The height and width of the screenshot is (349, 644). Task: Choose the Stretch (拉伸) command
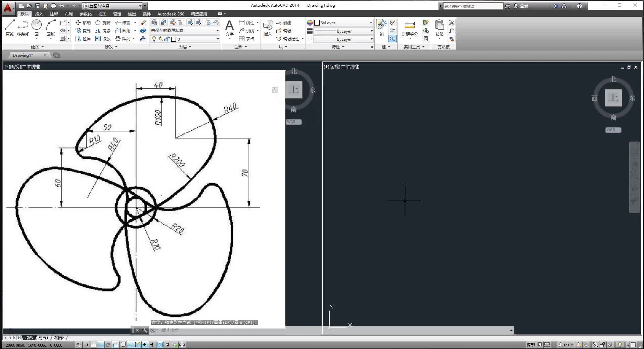click(x=83, y=39)
